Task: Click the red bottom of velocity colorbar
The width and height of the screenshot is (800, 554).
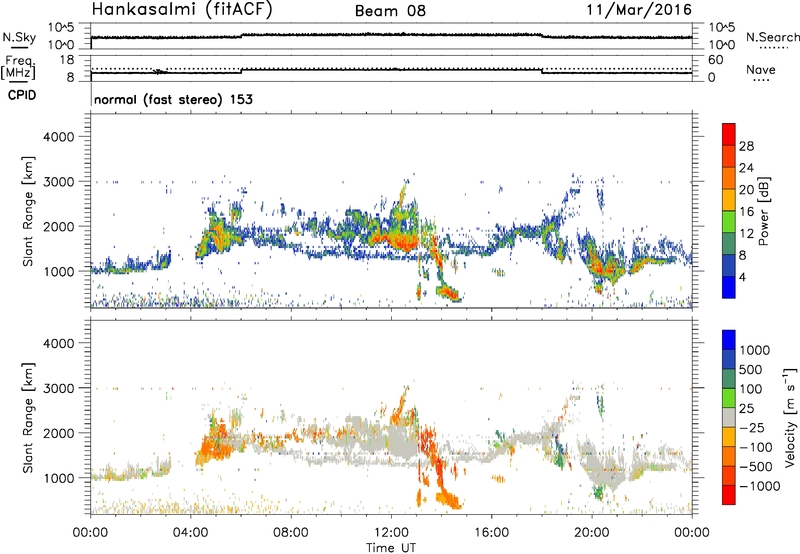Action: click(x=729, y=495)
